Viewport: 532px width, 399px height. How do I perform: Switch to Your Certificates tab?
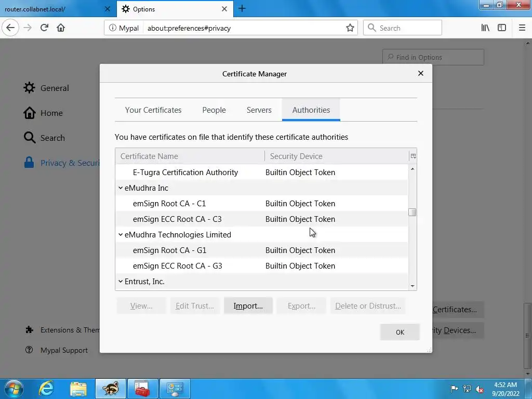(x=153, y=110)
